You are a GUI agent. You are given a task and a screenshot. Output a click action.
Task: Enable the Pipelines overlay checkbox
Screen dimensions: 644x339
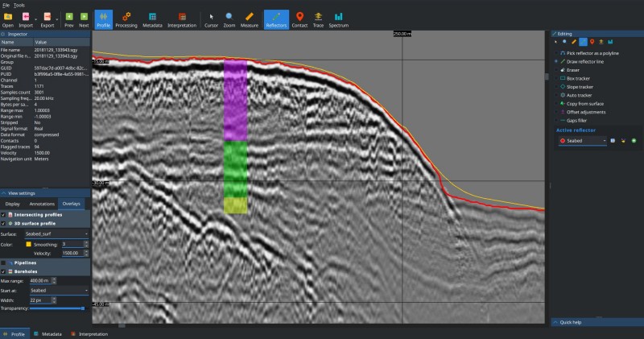point(3,263)
